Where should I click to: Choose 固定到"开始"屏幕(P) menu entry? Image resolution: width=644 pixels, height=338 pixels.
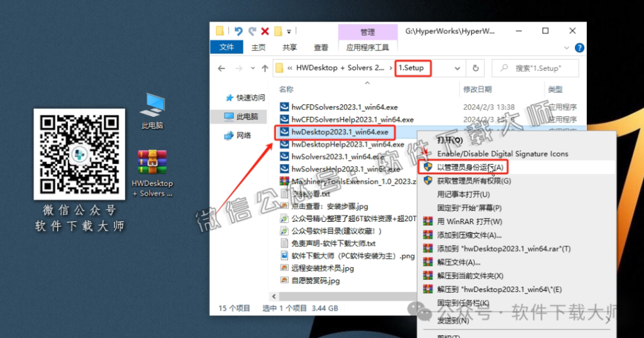pyautogui.click(x=469, y=208)
